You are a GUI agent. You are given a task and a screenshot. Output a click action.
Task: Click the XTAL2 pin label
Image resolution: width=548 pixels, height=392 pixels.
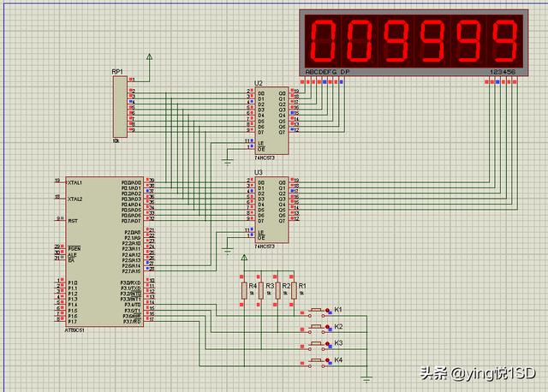pyautogui.click(x=74, y=199)
